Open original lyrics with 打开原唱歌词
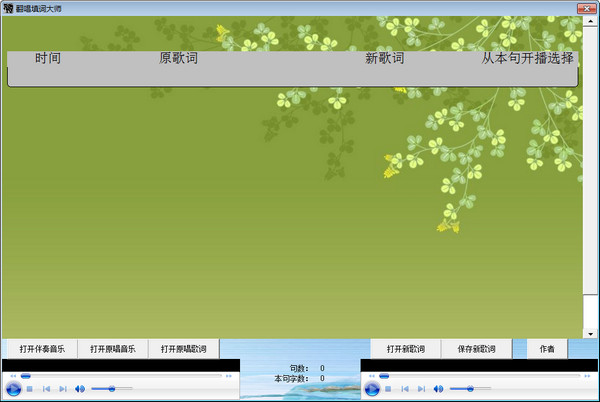Viewport: 600px width, 402px height. 184,349
